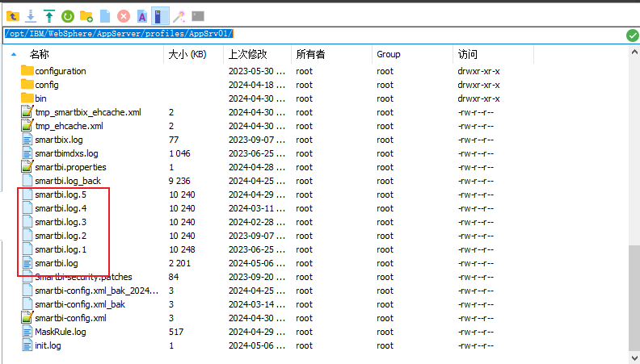Click the date 2024-04-18 of config
The height and width of the screenshot is (364, 640).
coord(257,85)
